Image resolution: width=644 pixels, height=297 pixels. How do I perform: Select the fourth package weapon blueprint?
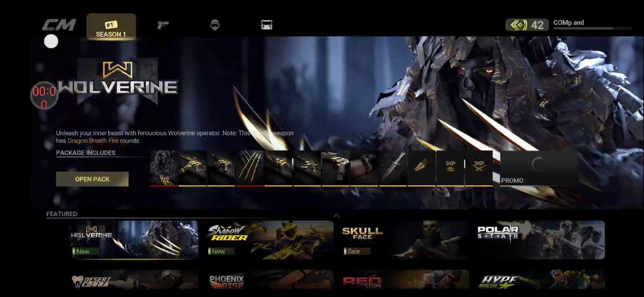tap(278, 168)
